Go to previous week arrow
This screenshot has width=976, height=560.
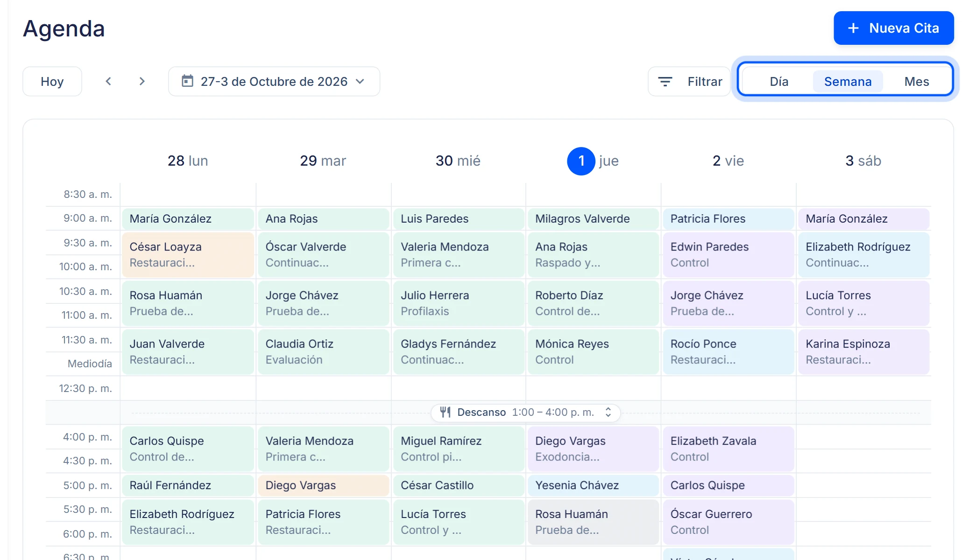point(108,81)
